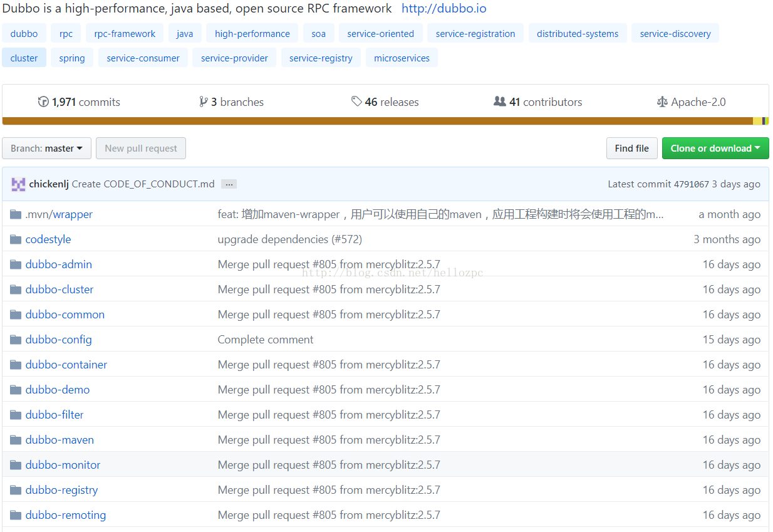Open the dubbo-config directory link
The image size is (773, 532).
click(59, 340)
